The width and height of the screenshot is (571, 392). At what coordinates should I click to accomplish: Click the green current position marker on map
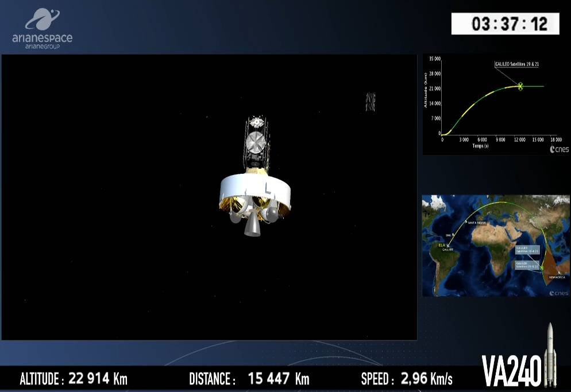(542, 268)
